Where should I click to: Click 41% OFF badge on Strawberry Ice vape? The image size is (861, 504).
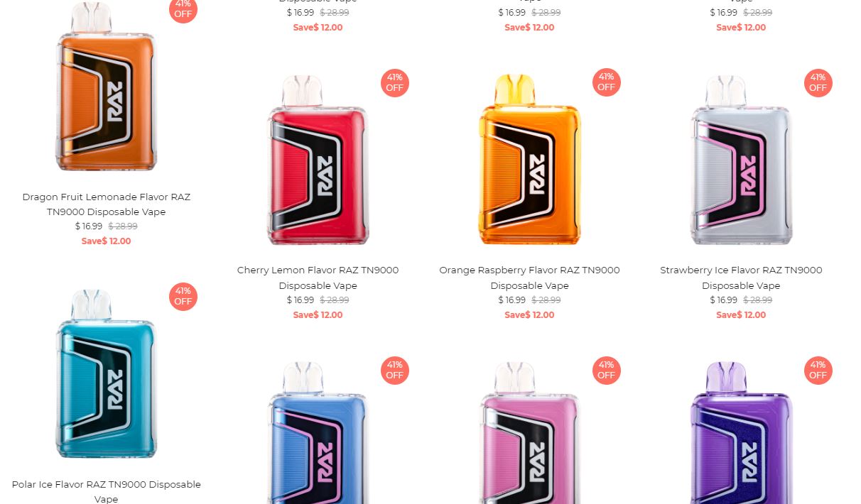818,82
